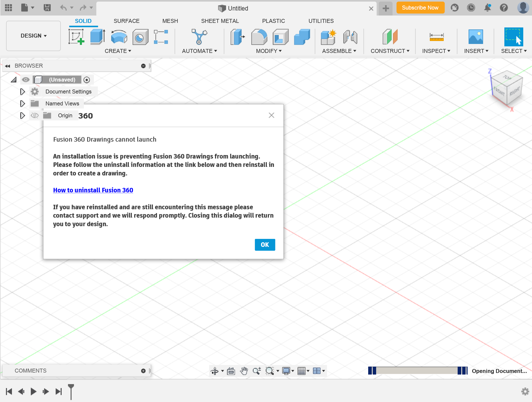Expand the Named Views folder
532x402 pixels.
point(22,103)
